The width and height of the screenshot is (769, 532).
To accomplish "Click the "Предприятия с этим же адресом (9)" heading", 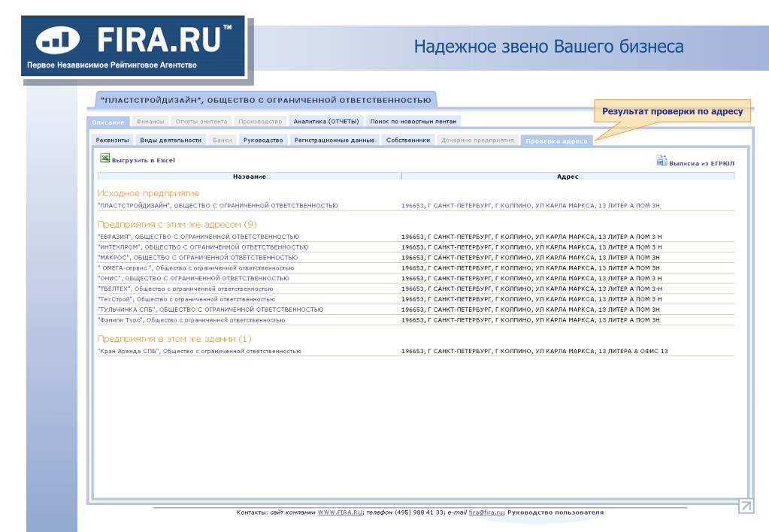I will [177, 225].
